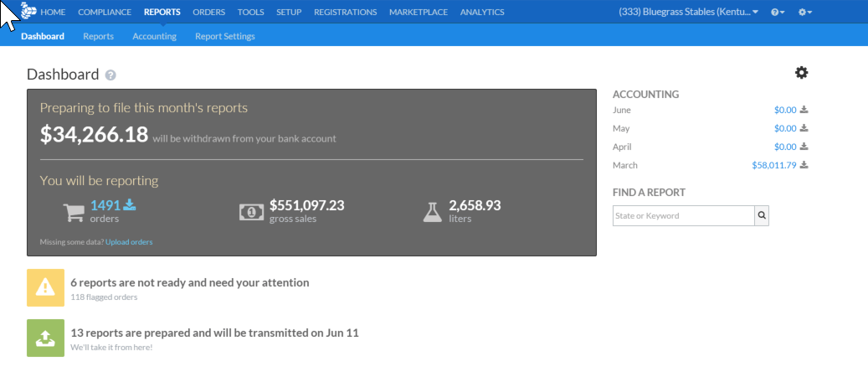Viewport: 868px width, 382px height.
Task: Click the green upload prepared reports icon
Action: coord(45,338)
